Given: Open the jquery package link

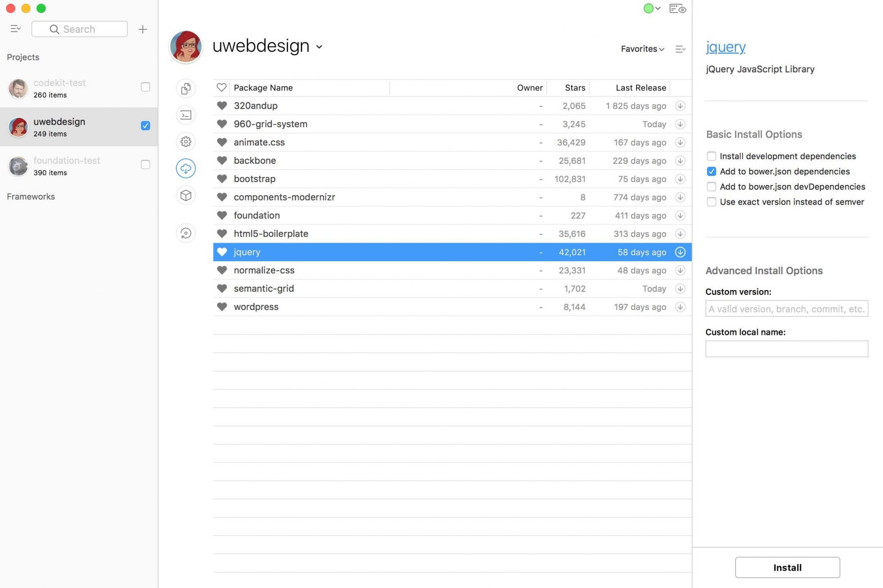Looking at the screenshot, I should click(726, 47).
